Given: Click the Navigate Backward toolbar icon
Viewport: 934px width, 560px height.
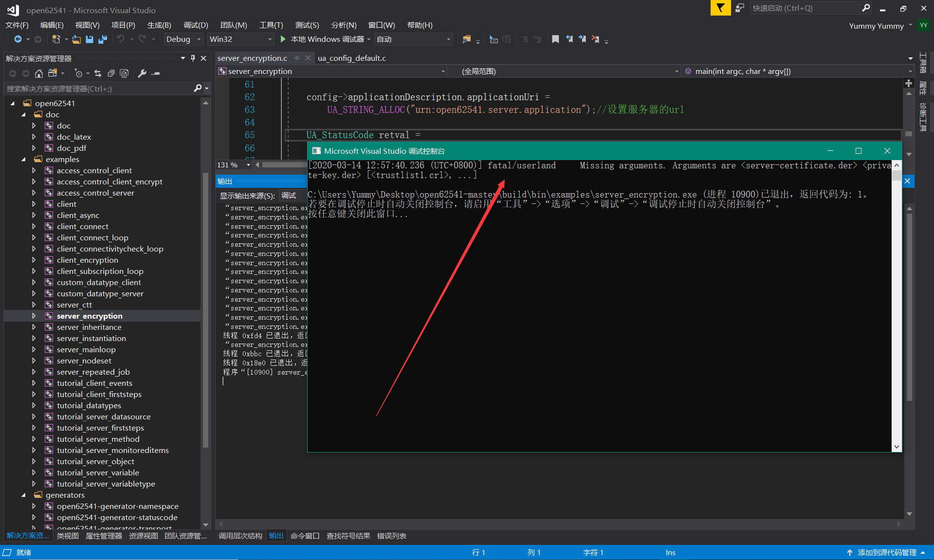Looking at the screenshot, I should 18,39.
